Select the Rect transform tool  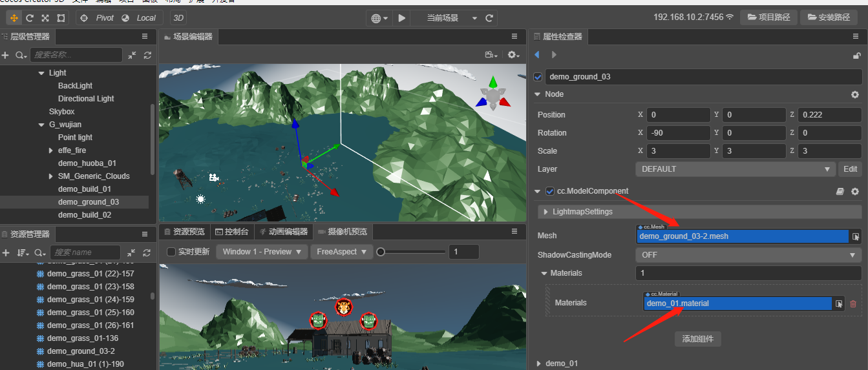(61, 18)
